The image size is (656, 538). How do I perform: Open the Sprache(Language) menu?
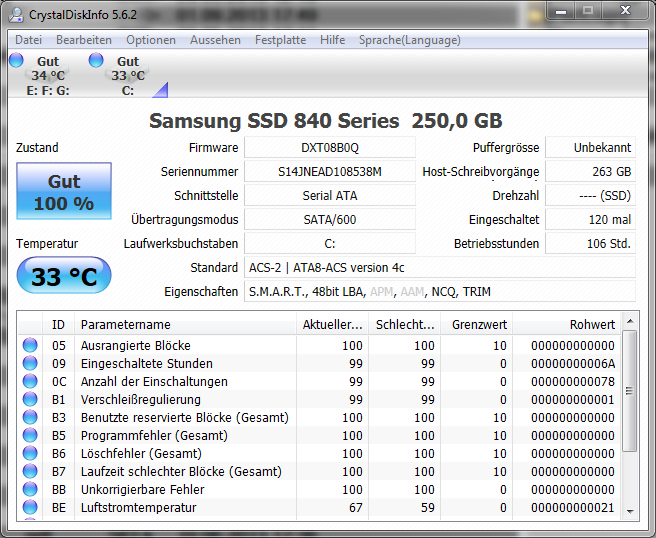pos(410,40)
